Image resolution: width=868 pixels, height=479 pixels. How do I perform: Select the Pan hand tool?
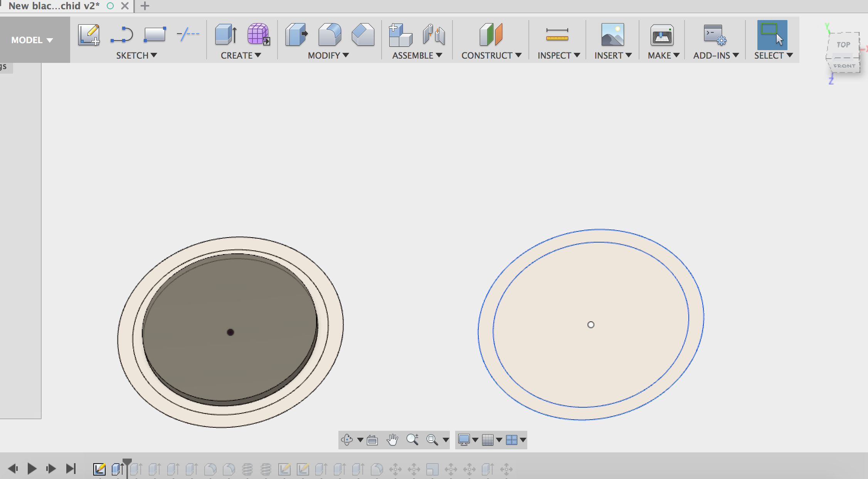pyautogui.click(x=392, y=440)
